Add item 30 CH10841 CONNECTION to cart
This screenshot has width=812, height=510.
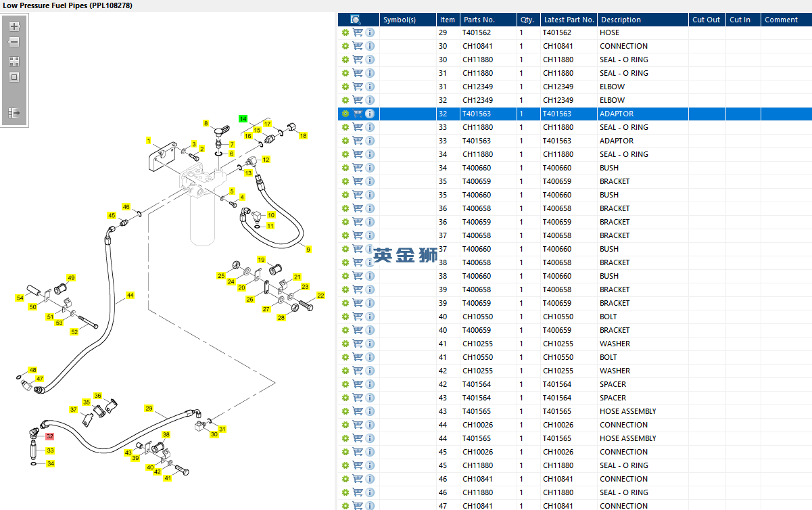(358, 46)
